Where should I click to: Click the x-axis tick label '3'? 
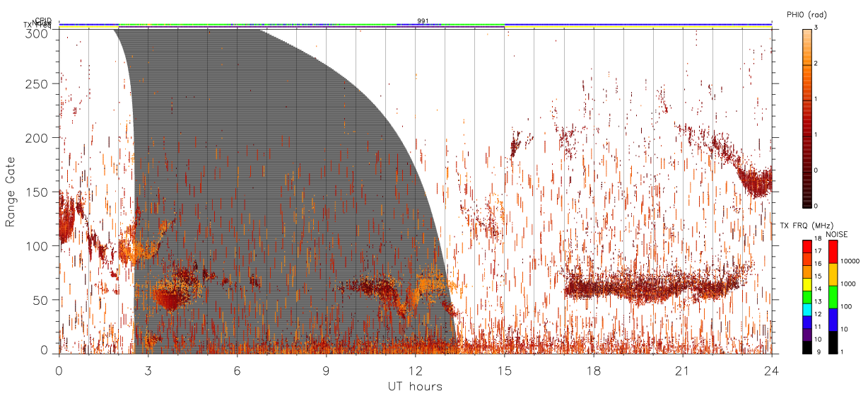(148, 370)
